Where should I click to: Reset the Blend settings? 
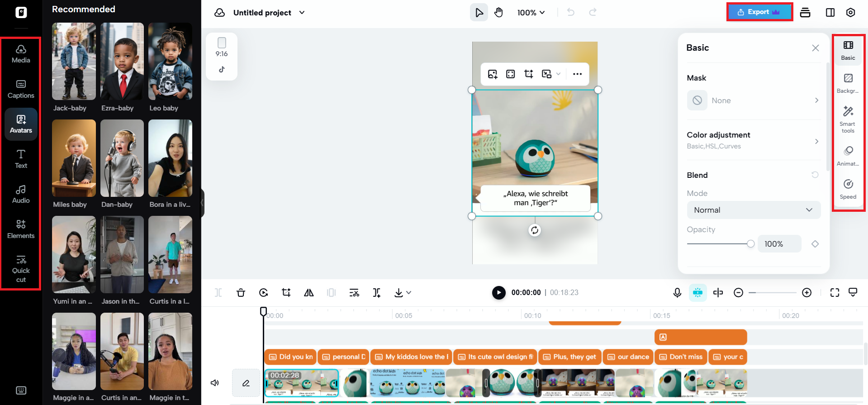coord(815,175)
